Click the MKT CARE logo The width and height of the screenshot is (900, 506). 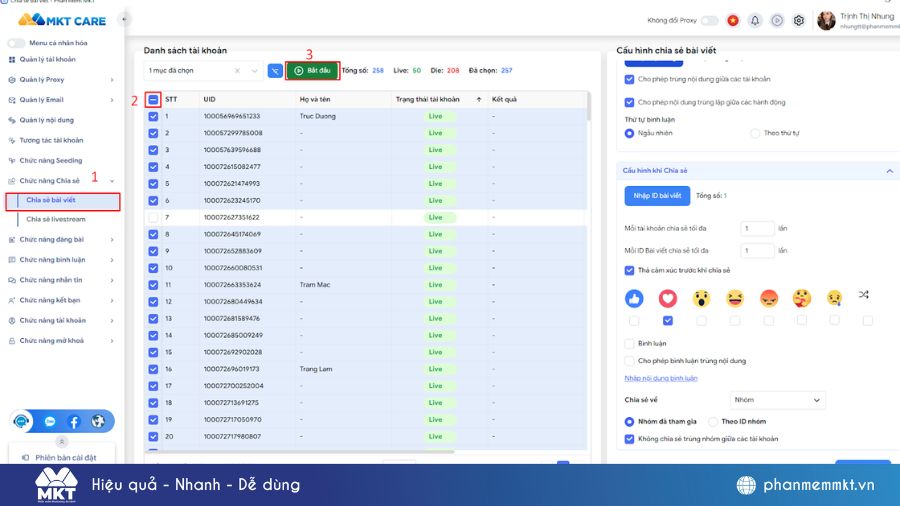coord(62,20)
